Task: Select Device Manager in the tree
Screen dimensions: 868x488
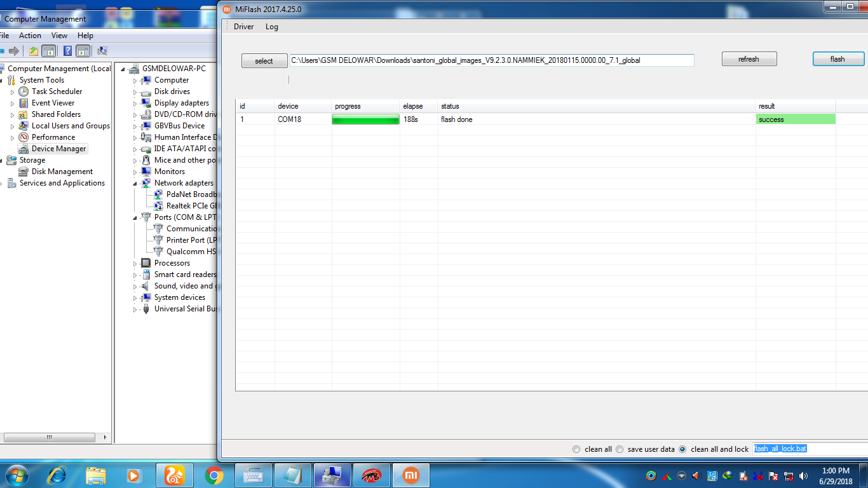Action: (x=58, y=149)
